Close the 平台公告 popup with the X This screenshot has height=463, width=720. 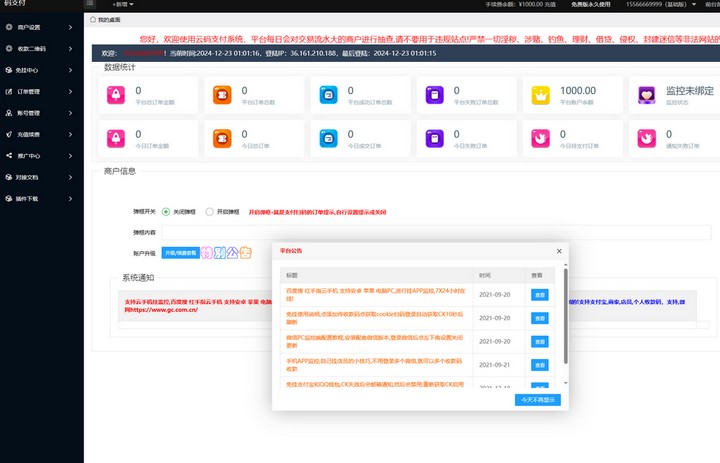pyautogui.click(x=559, y=251)
